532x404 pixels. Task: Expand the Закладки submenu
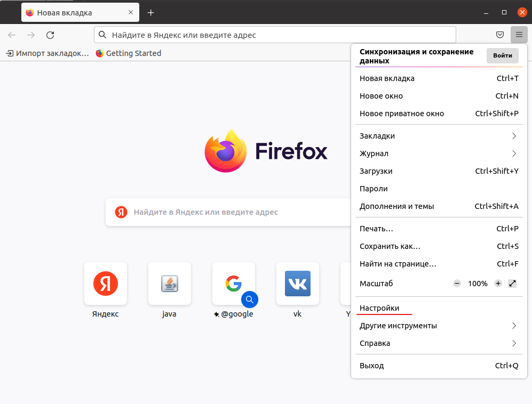[439, 136]
